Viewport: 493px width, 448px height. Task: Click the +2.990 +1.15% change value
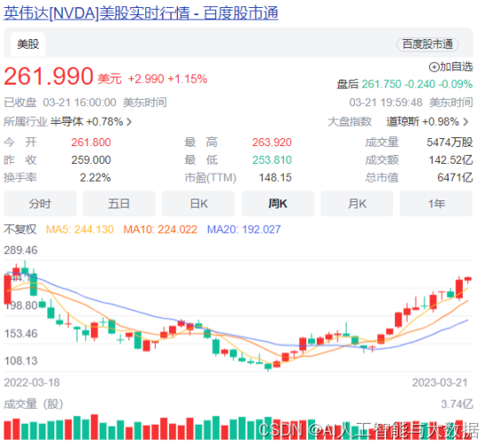point(167,78)
